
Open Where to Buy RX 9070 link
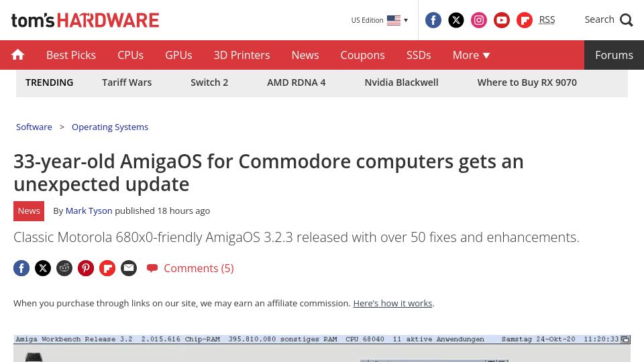[527, 82]
